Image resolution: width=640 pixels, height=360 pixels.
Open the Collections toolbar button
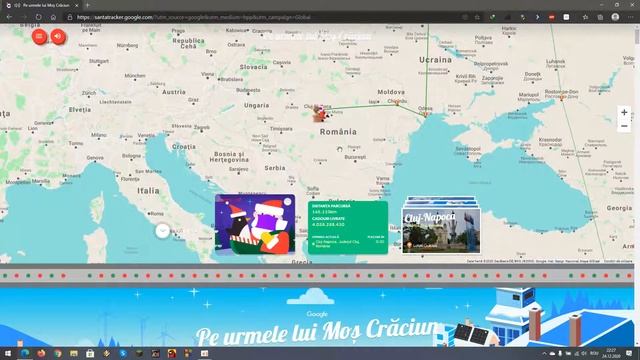tap(600, 17)
